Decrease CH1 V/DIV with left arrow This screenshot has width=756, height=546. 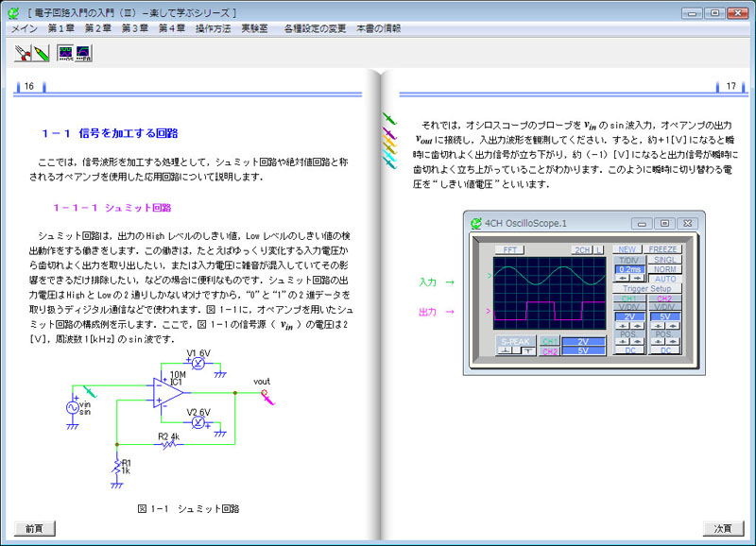tap(623, 326)
